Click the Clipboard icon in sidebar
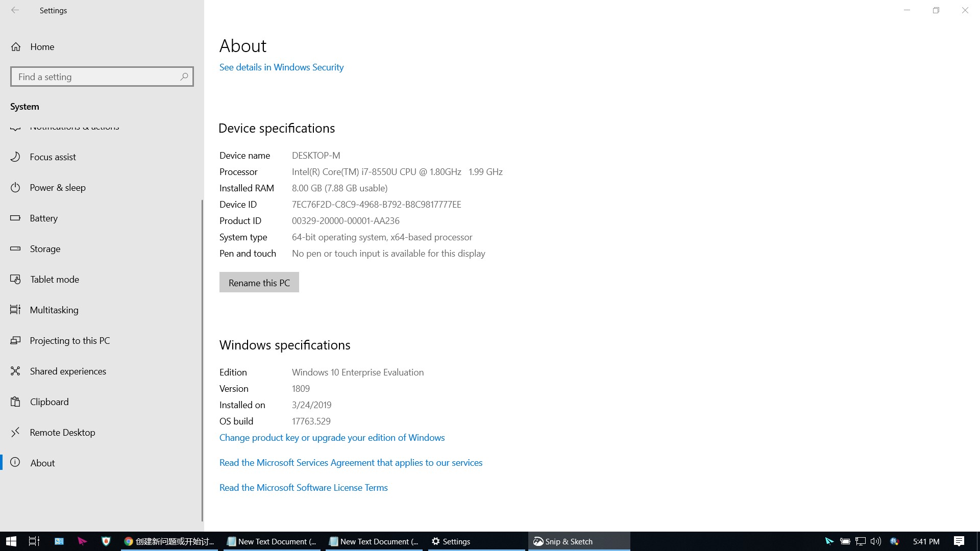The width and height of the screenshot is (980, 551). click(x=15, y=402)
